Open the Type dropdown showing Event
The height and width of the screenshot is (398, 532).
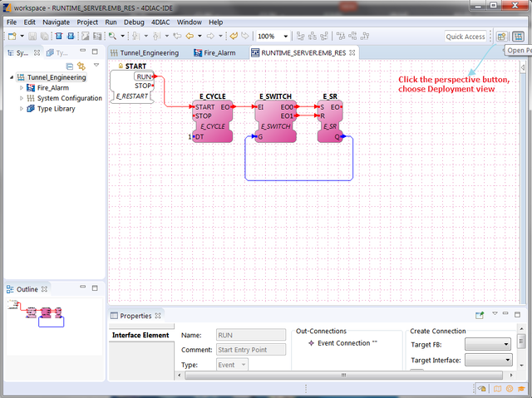coord(233,365)
